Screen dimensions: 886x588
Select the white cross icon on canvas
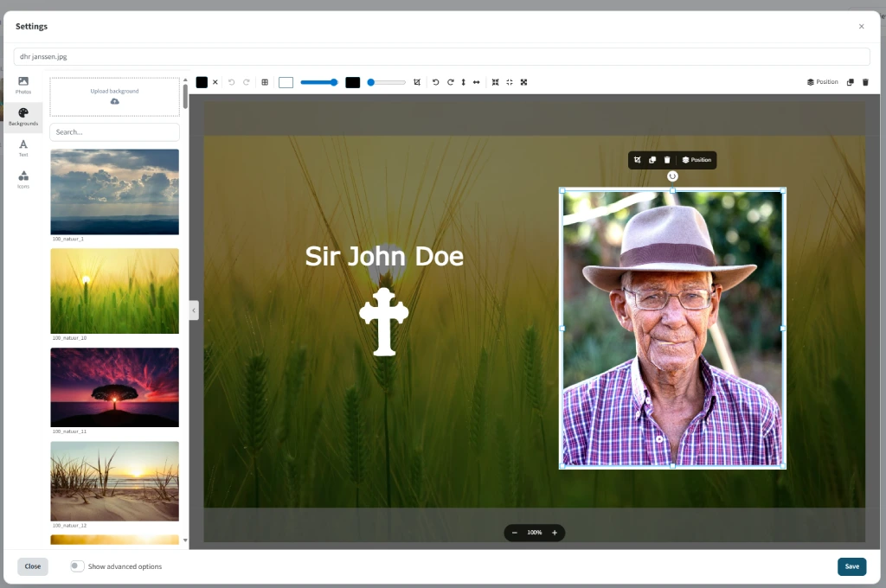pos(384,322)
